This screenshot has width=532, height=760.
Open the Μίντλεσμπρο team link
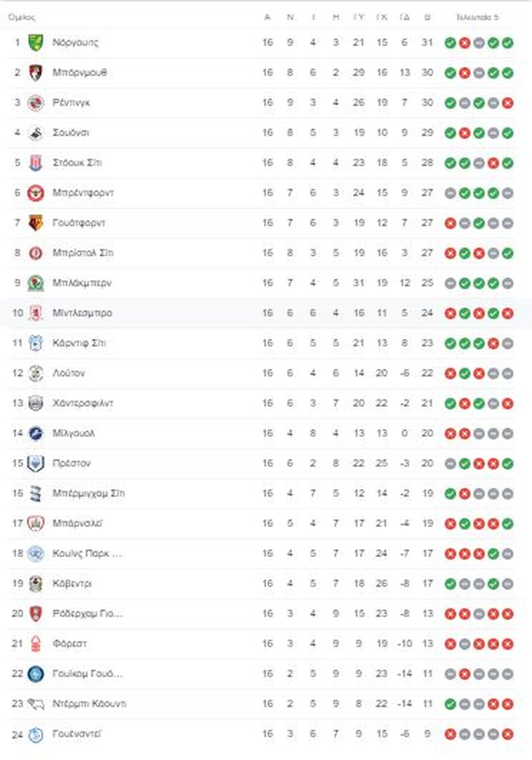82,313
